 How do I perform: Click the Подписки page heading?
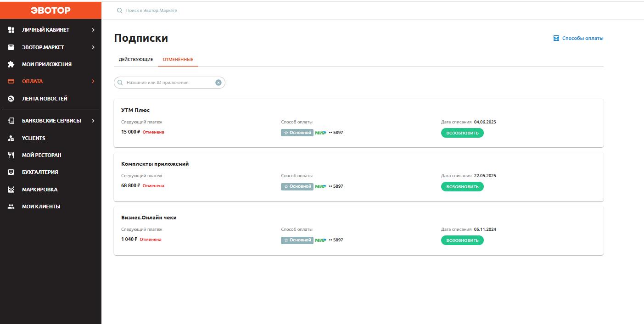point(141,38)
